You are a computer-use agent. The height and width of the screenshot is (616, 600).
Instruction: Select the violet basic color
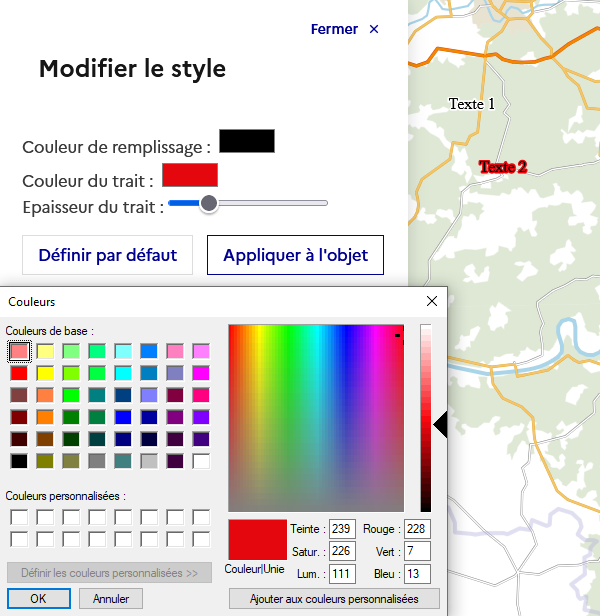[x=201, y=417]
